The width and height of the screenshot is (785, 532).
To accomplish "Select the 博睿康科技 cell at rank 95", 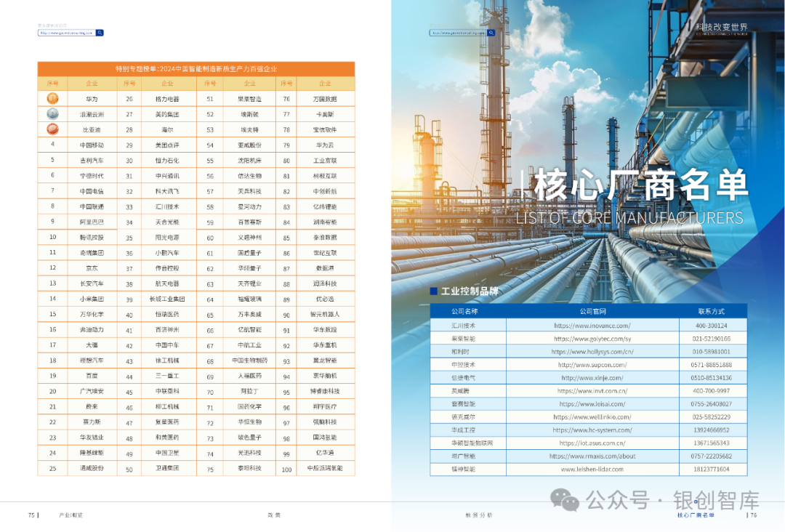I will [325, 391].
